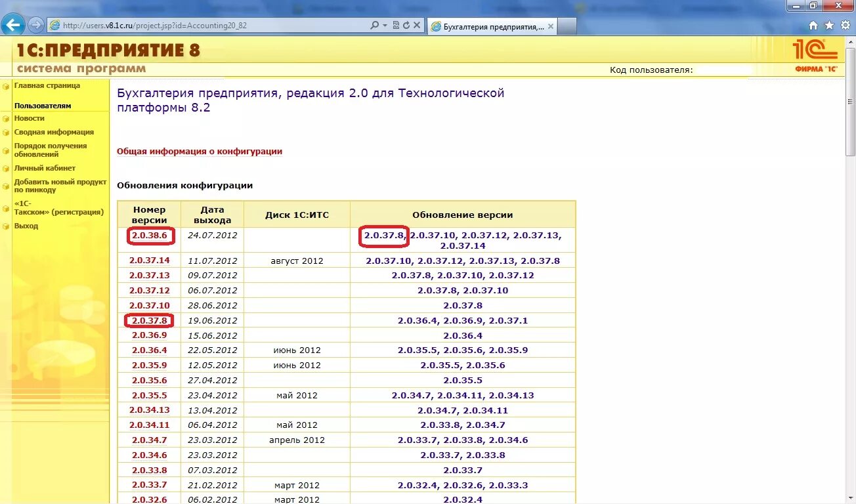Click the cube icon beside Новости

[x=6, y=119]
